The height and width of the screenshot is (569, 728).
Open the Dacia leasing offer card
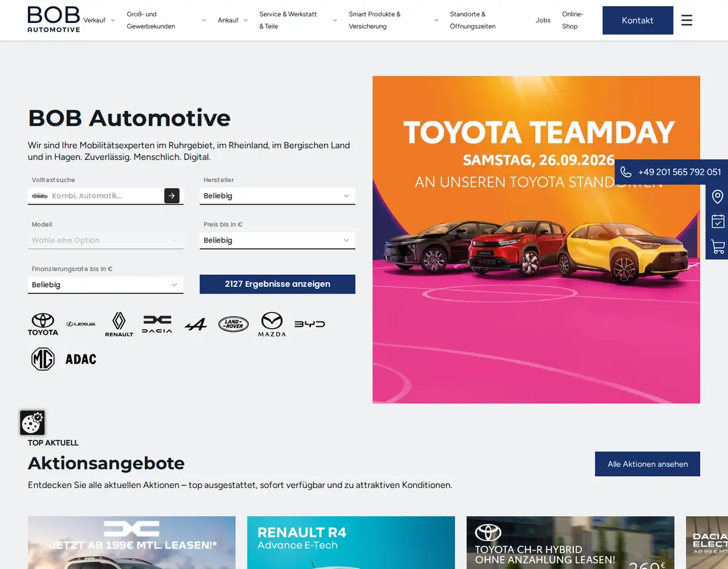pyautogui.click(x=132, y=543)
